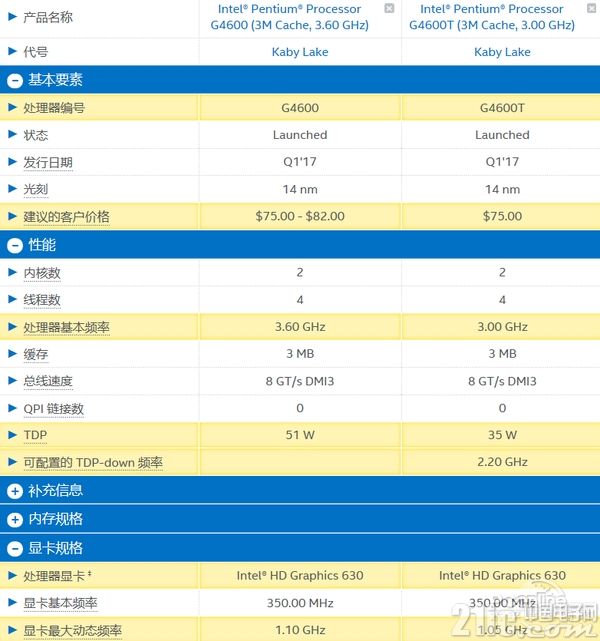The image size is (600, 641).
Task: Click the 建议的客户价格 label
Action: click(66, 217)
